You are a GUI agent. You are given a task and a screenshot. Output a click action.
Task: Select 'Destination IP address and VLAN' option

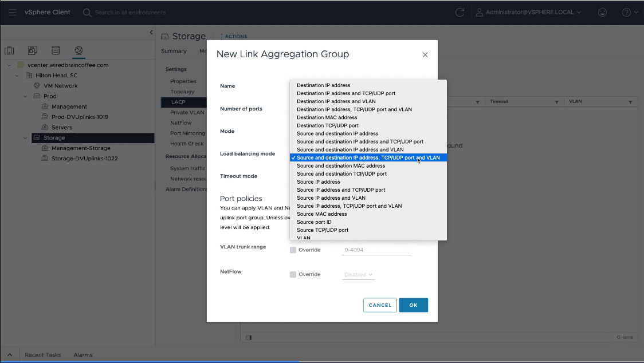pyautogui.click(x=336, y=101)
